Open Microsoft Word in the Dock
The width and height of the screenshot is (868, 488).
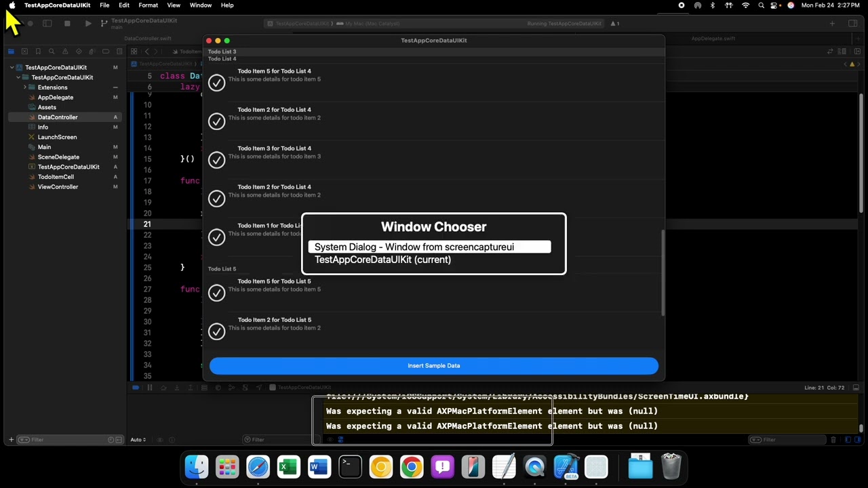tap(319, 467)
